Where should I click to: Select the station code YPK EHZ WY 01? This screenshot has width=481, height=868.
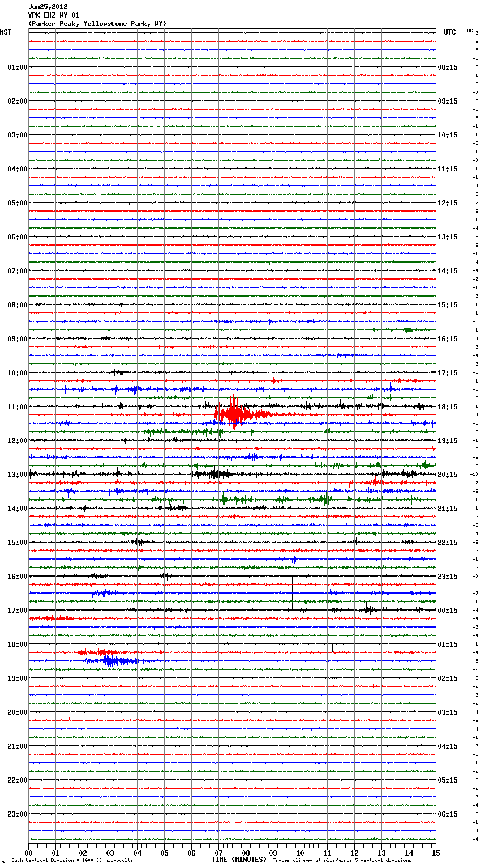54,15
